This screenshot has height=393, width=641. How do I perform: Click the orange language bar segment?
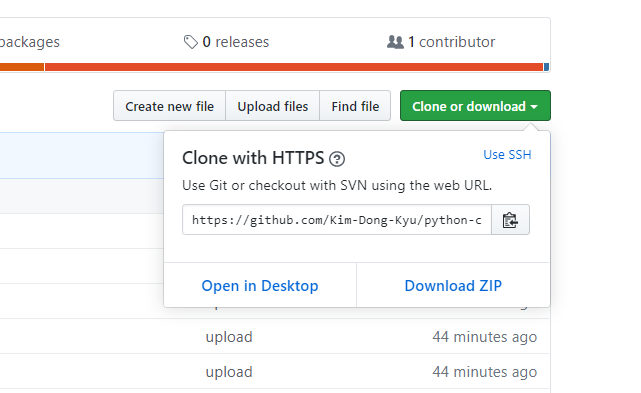(22, 67)
